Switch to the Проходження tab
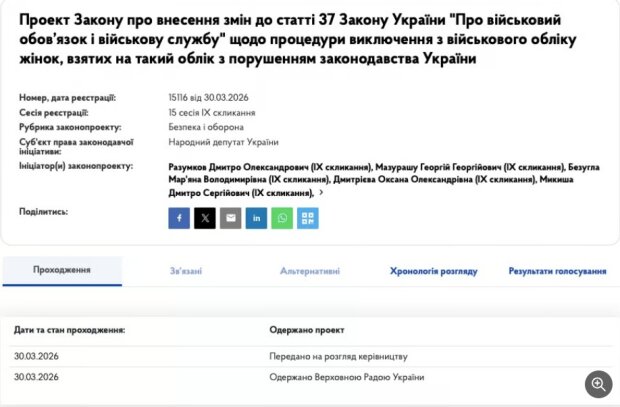 (62, 271)
